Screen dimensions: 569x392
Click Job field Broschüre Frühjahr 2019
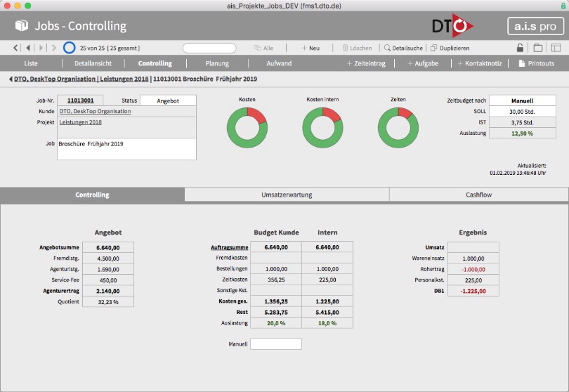[x=126, y=149]
